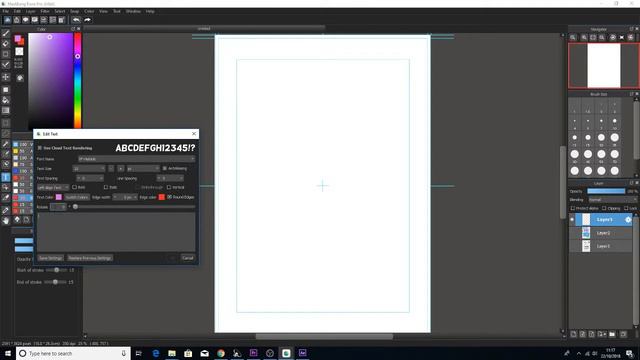This screenshot has width=640, height=360.
Task: Click the Undo arrow in toolbar
Action: tap(76, 20)
